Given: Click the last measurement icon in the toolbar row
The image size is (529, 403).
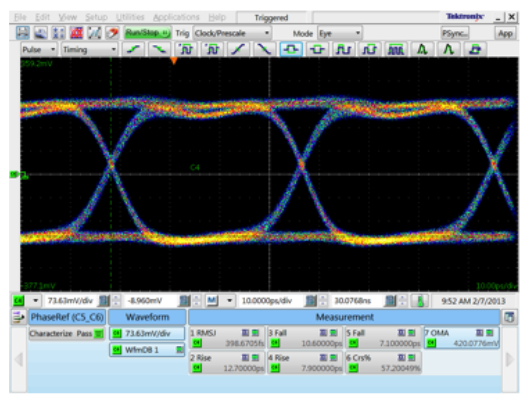Looking at the screenshot, I should [475, 50].
